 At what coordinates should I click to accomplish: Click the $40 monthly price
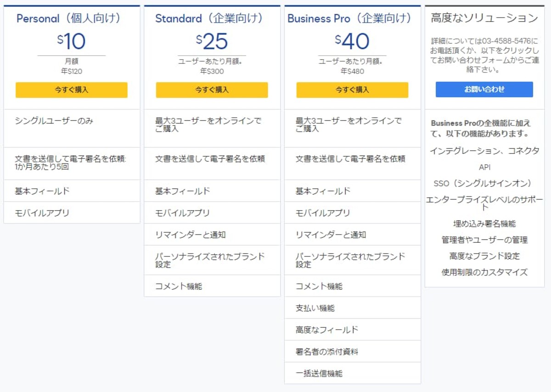pos(352,41)
